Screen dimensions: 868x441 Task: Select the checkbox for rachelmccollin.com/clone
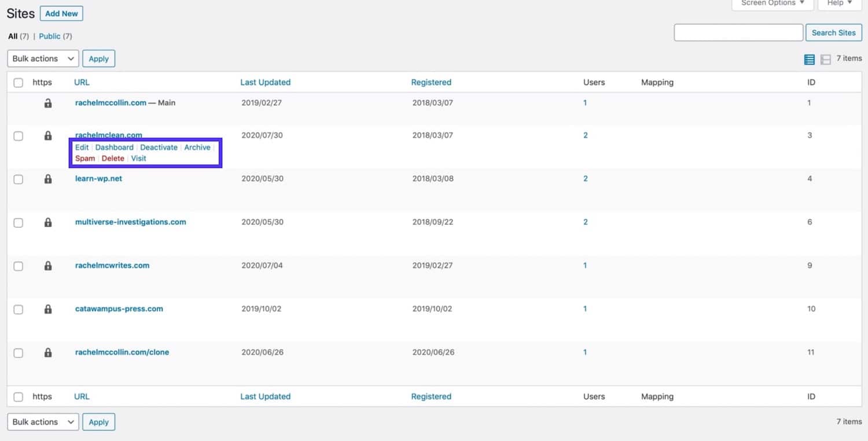(18, 352)
